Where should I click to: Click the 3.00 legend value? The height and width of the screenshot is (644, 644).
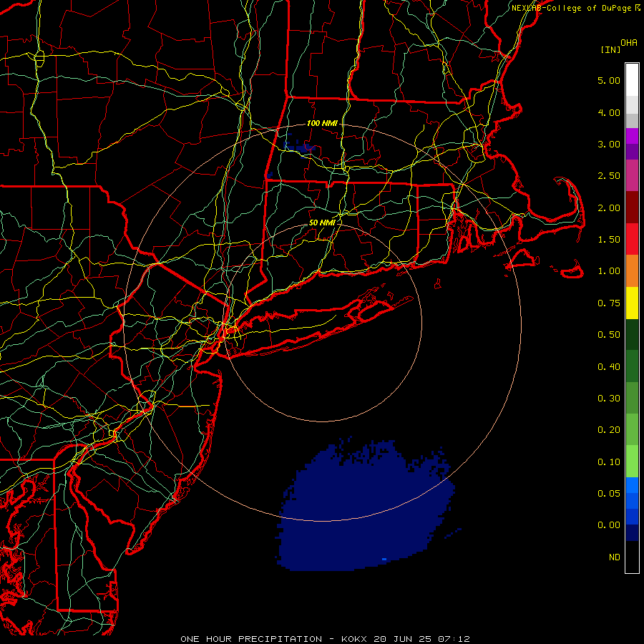click(609, 144)
